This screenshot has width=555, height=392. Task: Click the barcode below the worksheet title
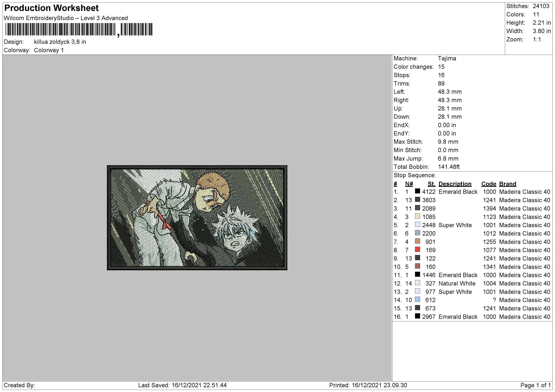pos(79,30)
